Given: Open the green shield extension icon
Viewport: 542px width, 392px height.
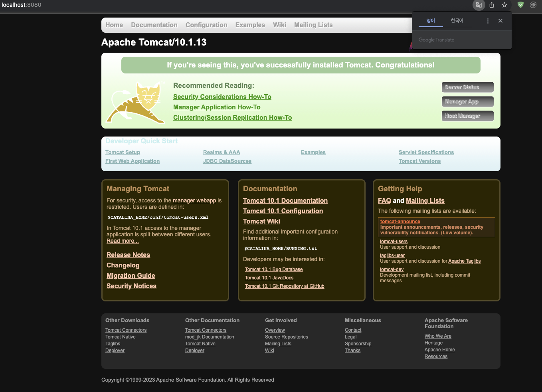Looking at the screenshot, I should tap(520, 5).
